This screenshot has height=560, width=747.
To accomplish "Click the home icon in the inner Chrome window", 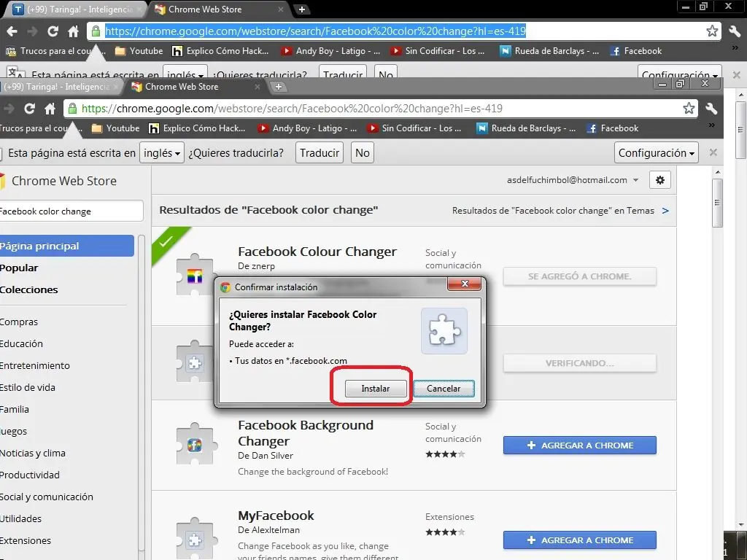I will (x=50, y=109).
